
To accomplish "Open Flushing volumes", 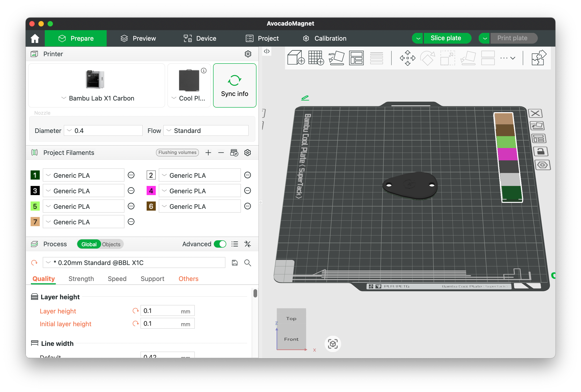I will tap(177, 153).
